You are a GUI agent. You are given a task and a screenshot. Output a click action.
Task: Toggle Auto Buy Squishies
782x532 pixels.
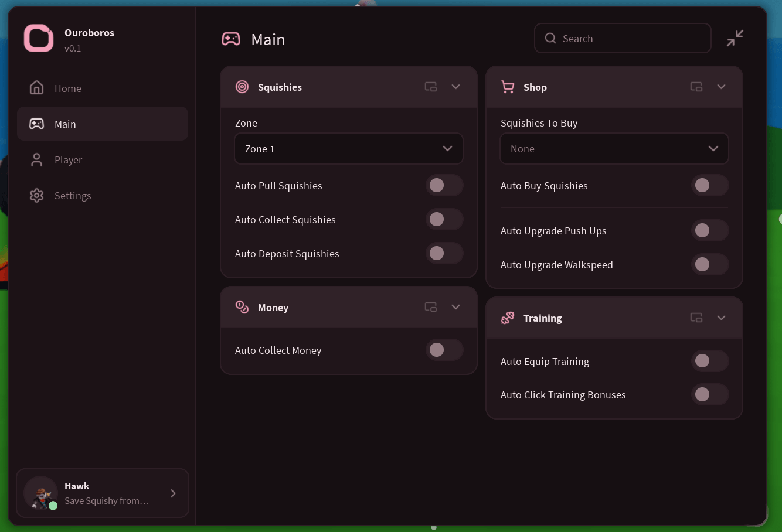point(710,186)
